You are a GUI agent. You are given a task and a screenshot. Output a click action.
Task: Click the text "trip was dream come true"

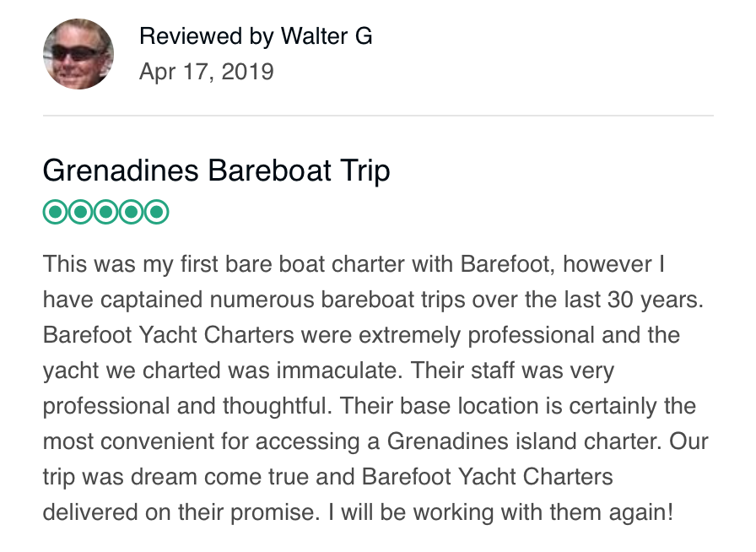(x=175, y=477)
